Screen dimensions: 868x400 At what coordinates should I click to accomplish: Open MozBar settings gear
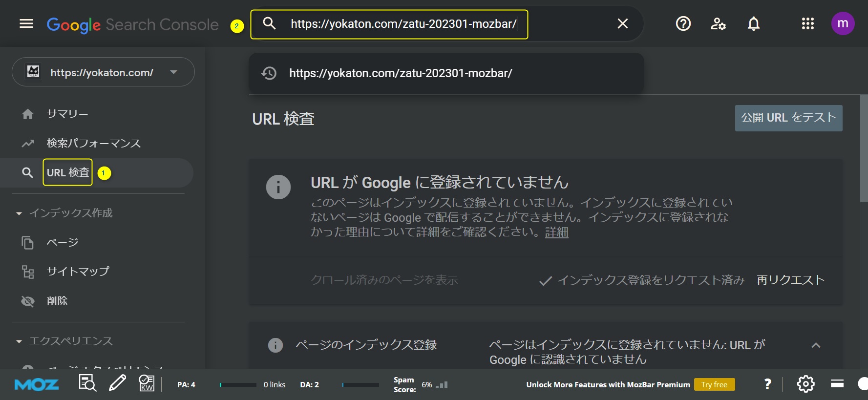[805, 384]
